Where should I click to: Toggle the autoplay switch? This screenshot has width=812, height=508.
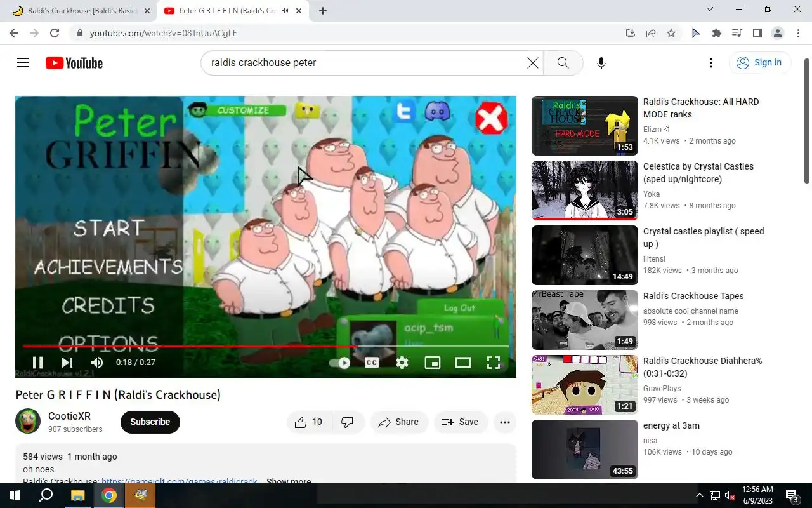[340, 363]
